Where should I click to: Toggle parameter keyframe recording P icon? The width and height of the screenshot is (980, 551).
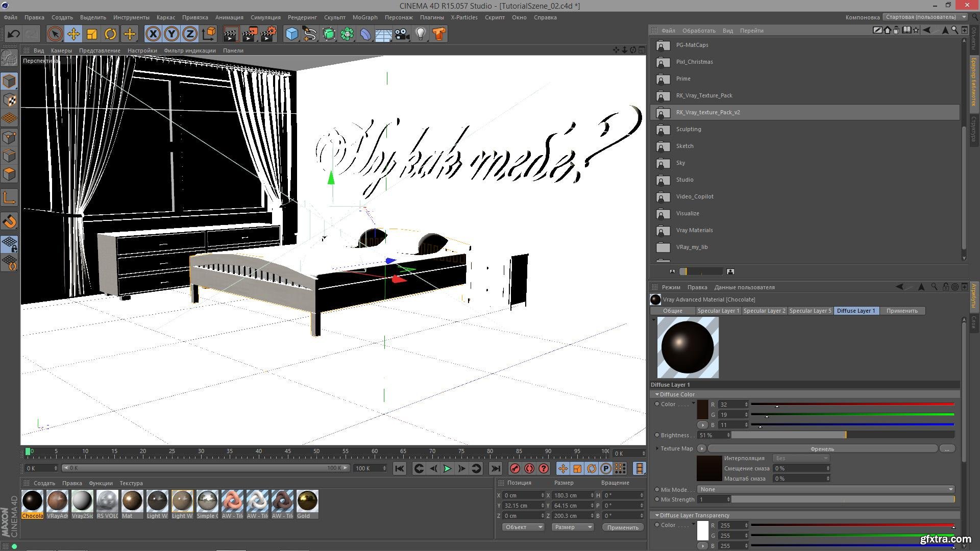point(606,468)
